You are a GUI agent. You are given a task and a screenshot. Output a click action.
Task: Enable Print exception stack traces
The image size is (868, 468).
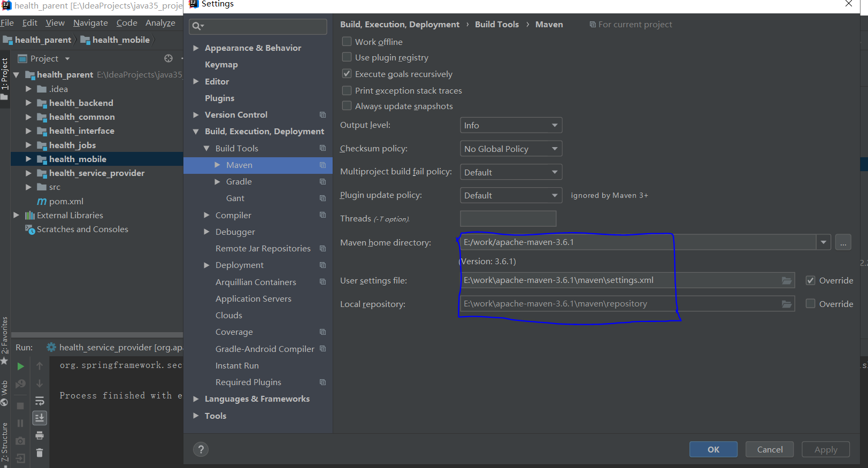pos(347,90)
